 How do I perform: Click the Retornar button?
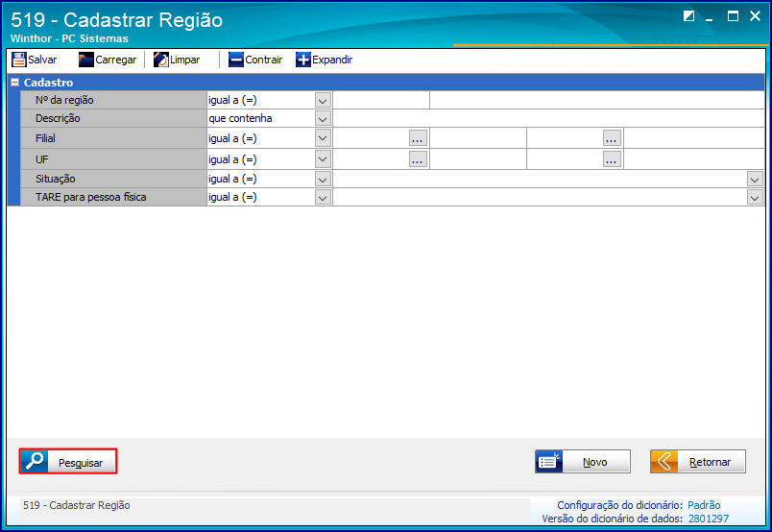[698, 462]
